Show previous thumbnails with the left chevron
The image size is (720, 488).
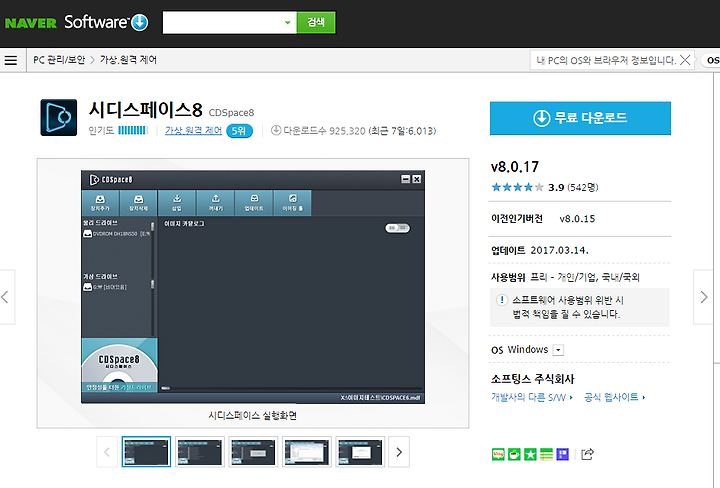click(x=107, y=452)
